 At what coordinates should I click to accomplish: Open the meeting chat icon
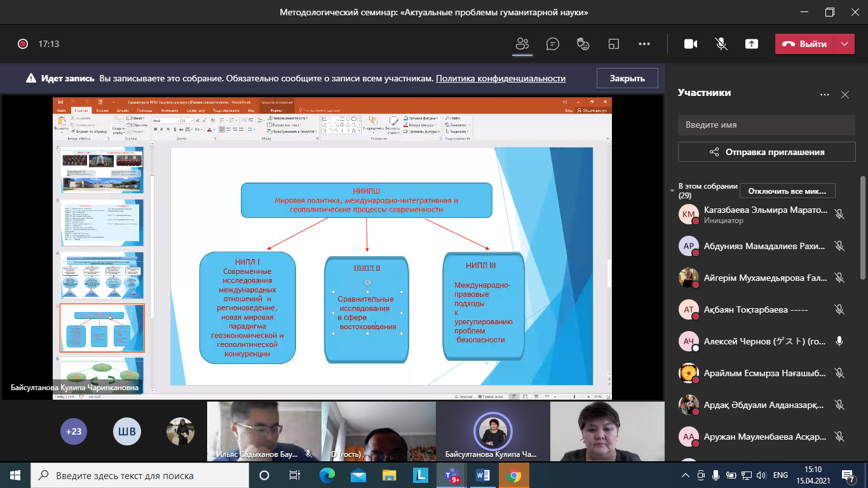click(x=553, y=44)
